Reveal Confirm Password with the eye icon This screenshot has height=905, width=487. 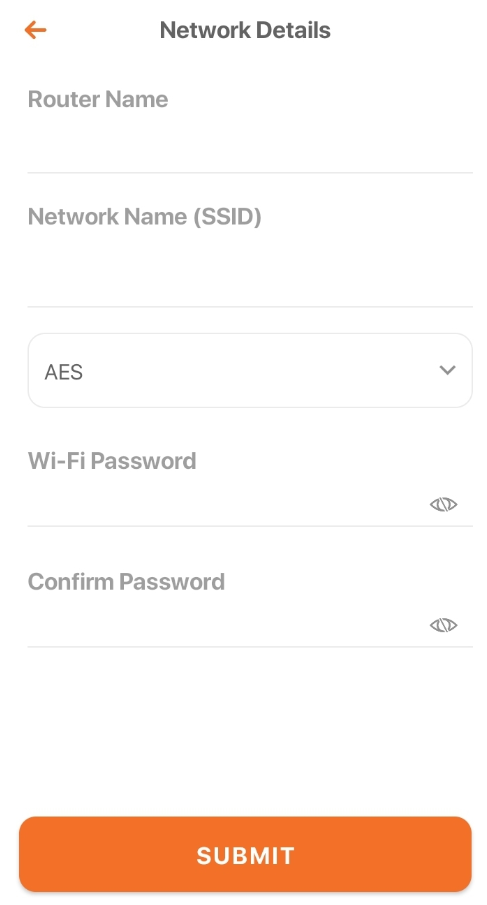[x=443, y=625]
